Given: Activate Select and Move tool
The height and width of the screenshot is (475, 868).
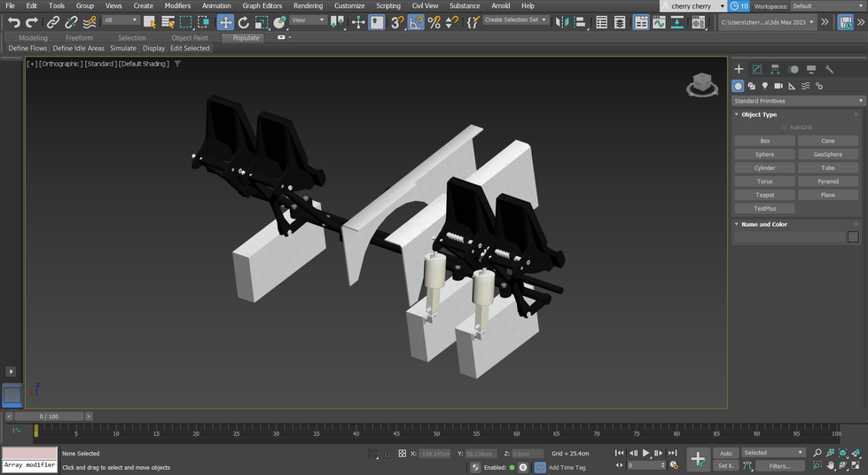Looking at the screenshot, I should (225, 22).
